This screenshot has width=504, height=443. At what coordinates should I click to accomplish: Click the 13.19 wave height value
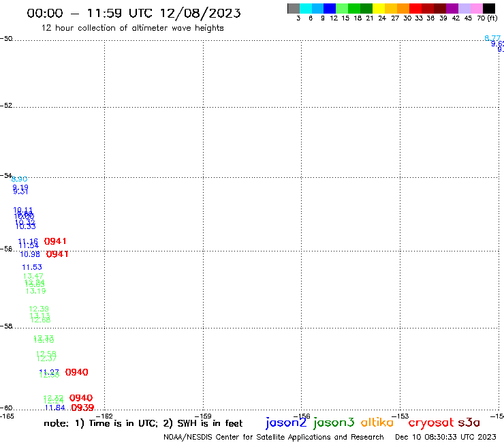pos(35,291)
